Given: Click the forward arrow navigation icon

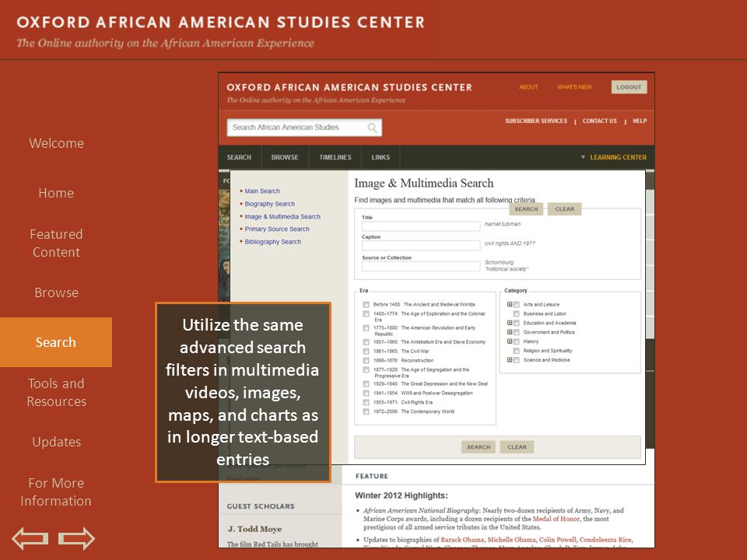Looking at the screenshot, I should tap(77, 538).
